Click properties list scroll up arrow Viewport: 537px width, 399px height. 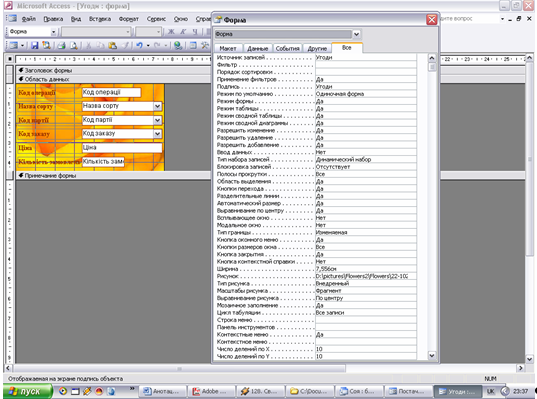(x=432, y=58)
